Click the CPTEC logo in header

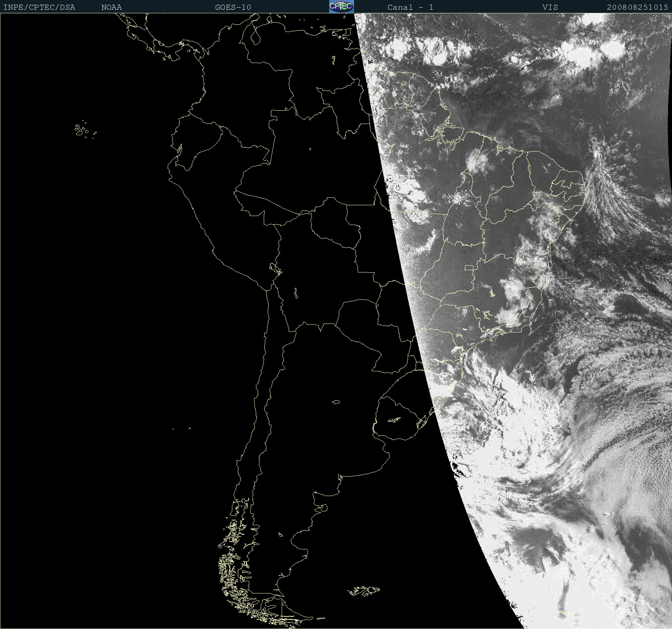pyautogui.click(x=341, y=6)
